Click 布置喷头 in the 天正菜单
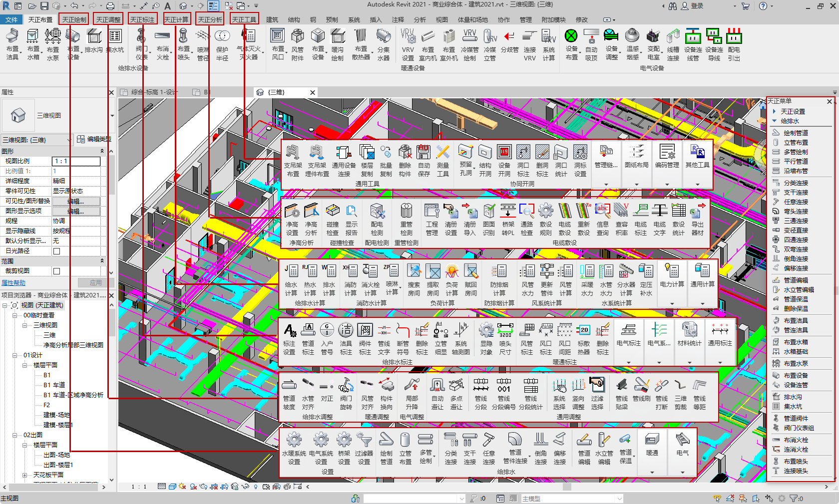Viewport: 839px width, 504px height. pyautogui.click(x=796, y=462)
